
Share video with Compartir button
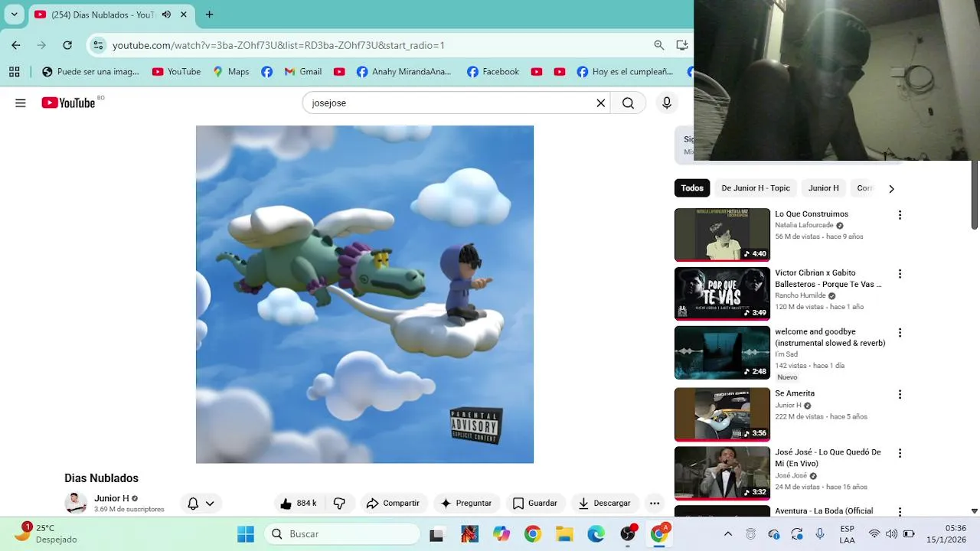click(x=394, y=503)
